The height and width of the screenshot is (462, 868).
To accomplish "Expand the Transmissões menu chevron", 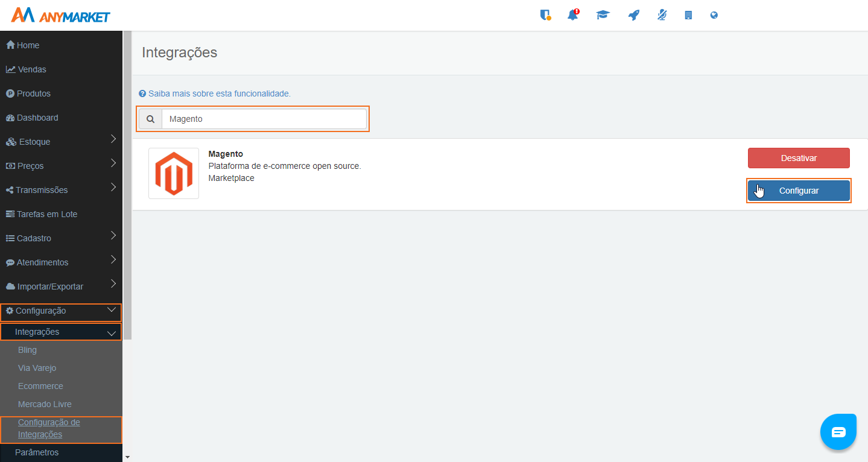I will coord(113,188).
